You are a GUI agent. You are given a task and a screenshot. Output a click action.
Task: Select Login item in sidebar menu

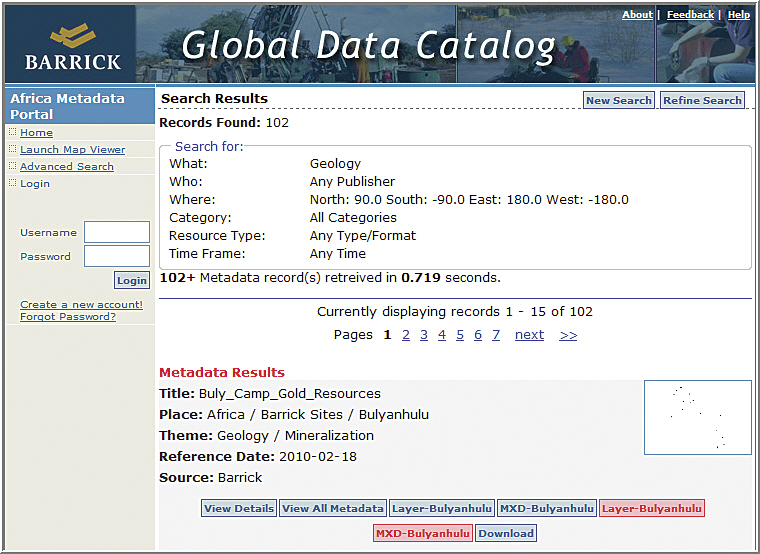click(35, 183)
